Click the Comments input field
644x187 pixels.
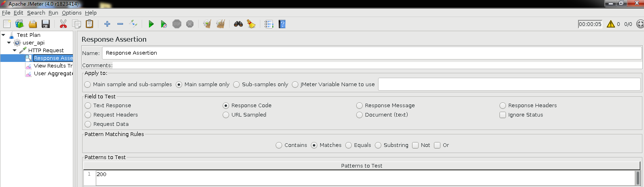point(377,66)
